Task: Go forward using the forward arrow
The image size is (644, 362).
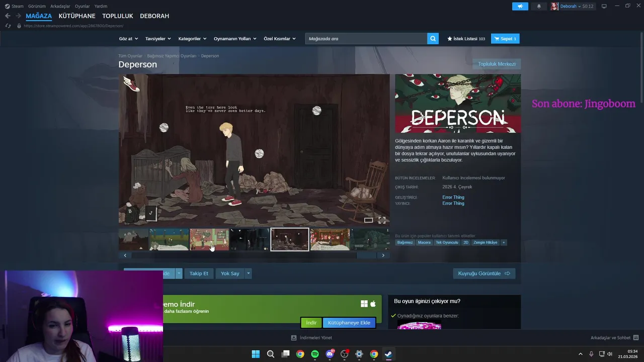Action: coord(18,16)
